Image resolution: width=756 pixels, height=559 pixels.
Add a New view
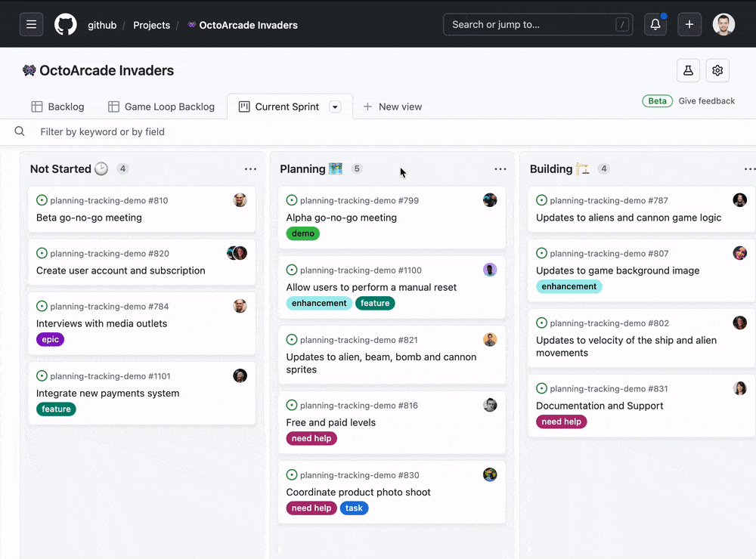click(392, 107)
